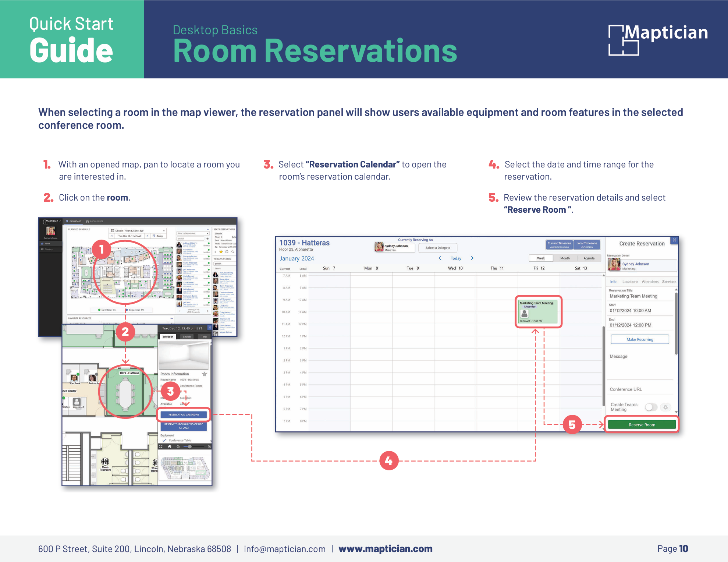
Task: Open the Dashboard tab
Action: [x=74, y=221]
